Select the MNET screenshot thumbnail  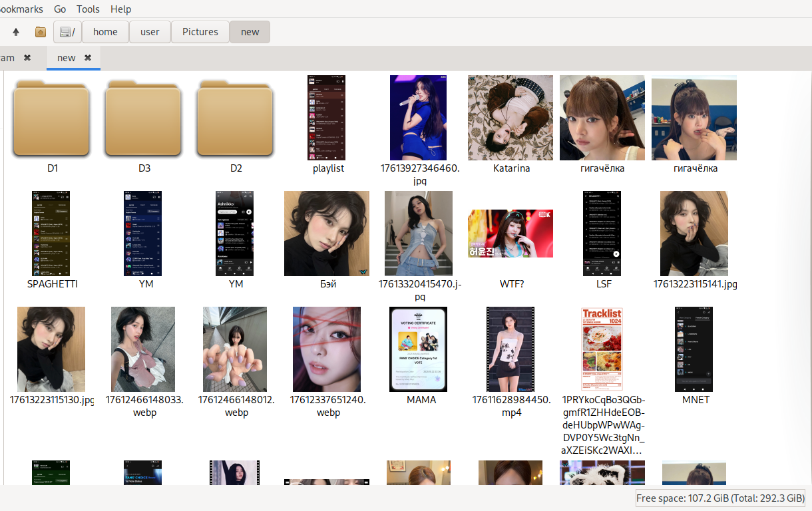coord(694,349)
